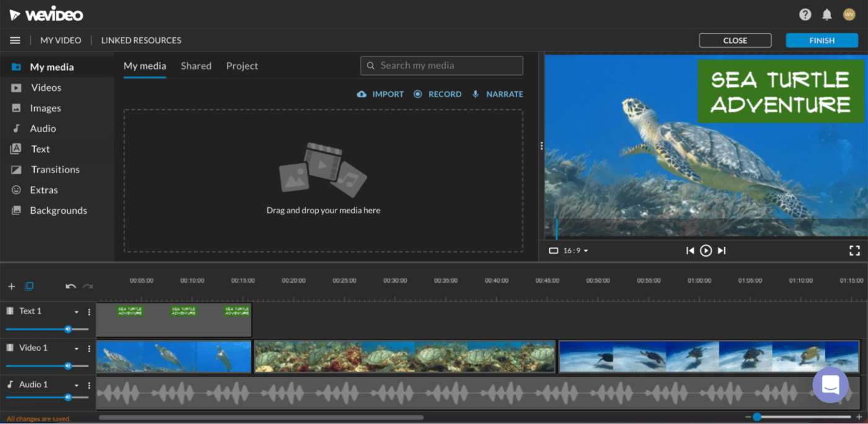Enter fullscreen preview
The width and height of the screenshot is (868, 424).
(854, 250)
